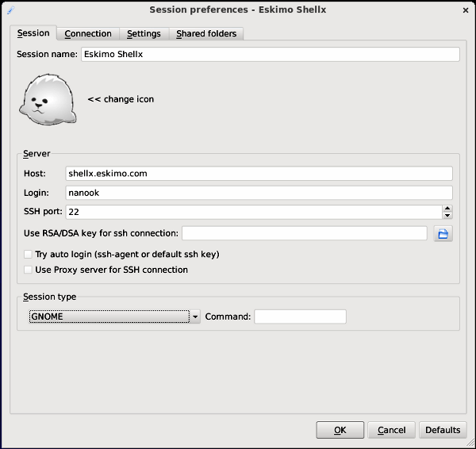Click the Login field containing nanook
Viewport: 476px width, 449px height.
259,193
